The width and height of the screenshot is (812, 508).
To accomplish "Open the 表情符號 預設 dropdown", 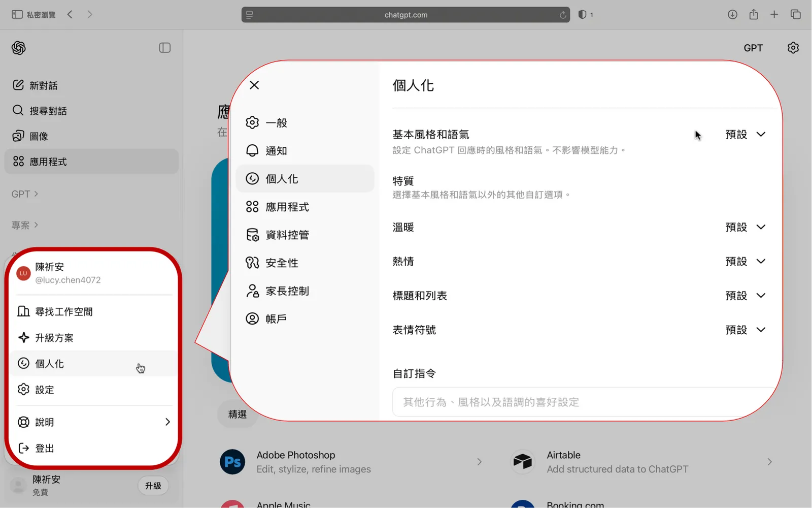I will [x=746, y=329].
